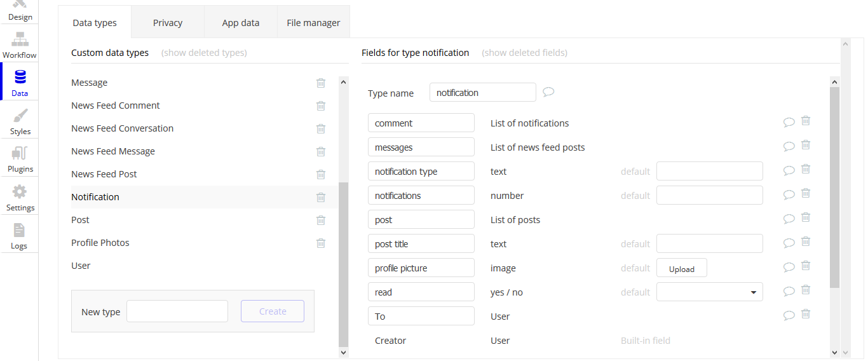The height and width of the screenshot is (361, 868).
Task: Click the New type name input
Action: click(x=177, y=311)
